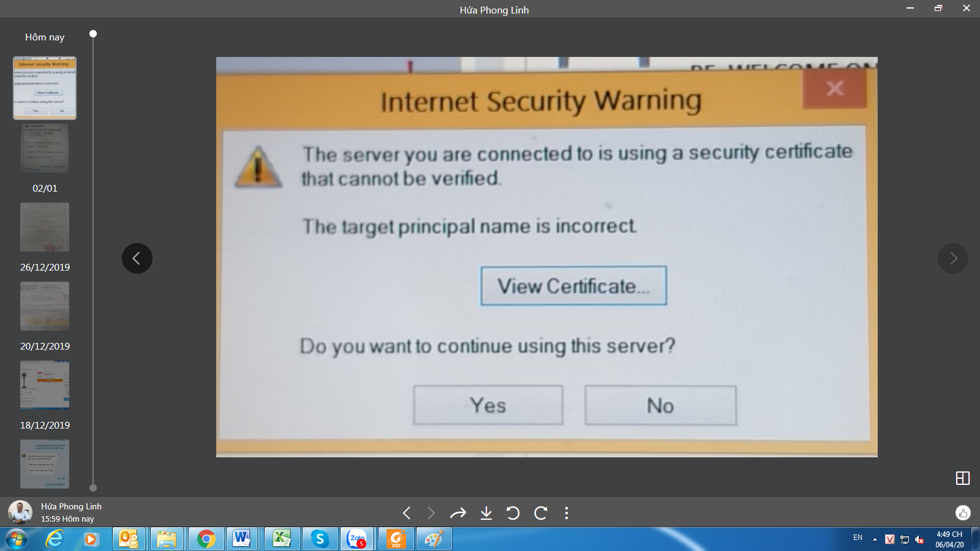This screenshot has height=551, width=980.
Task: Click the top marker of thumbnail timeline
Action: point(93,34)
